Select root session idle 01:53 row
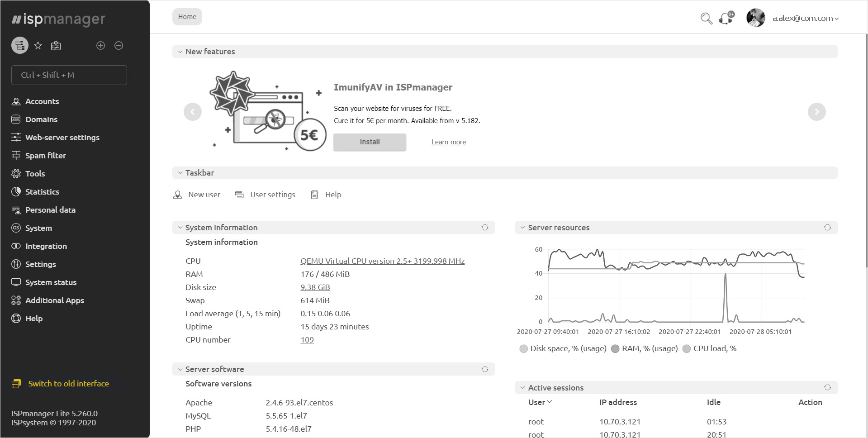Screen dimensions: 868x438 [676, 422]
